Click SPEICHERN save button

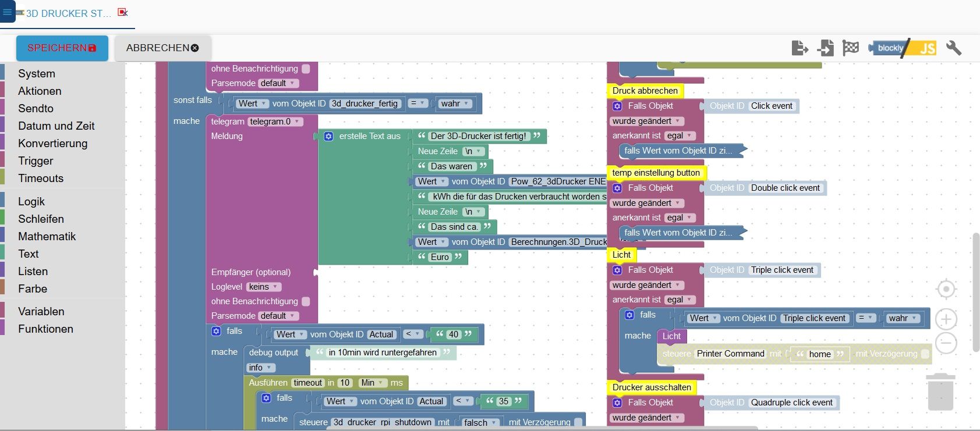tap(62, 48)
